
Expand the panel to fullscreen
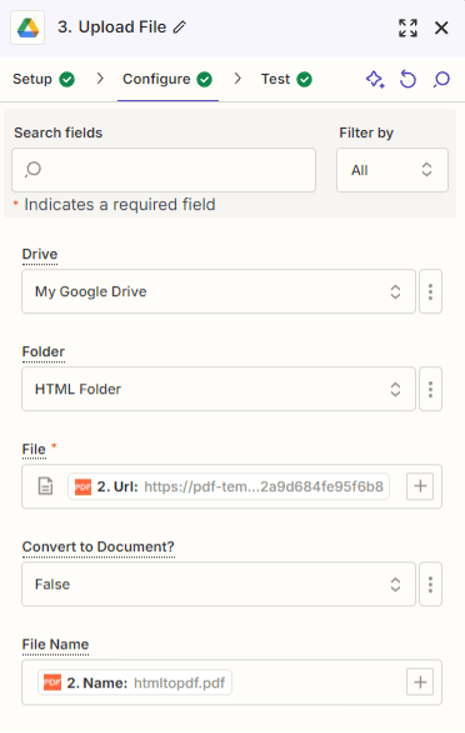pos(408,28)
